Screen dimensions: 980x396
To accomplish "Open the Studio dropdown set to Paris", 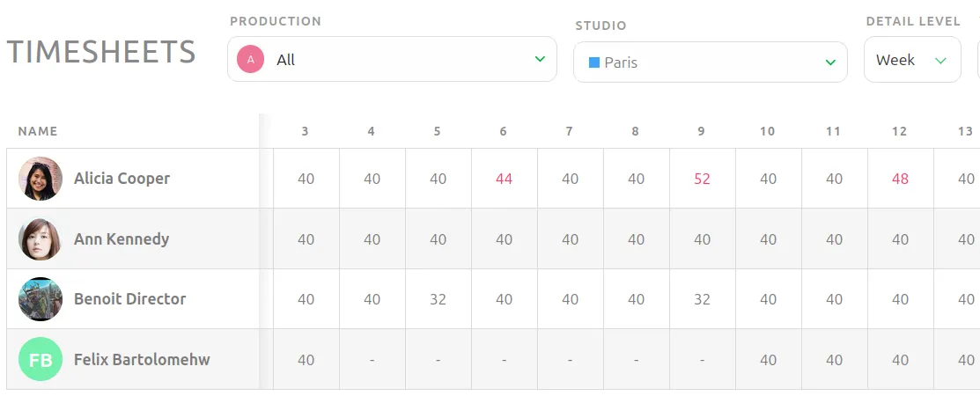I will tap(710, 62).
